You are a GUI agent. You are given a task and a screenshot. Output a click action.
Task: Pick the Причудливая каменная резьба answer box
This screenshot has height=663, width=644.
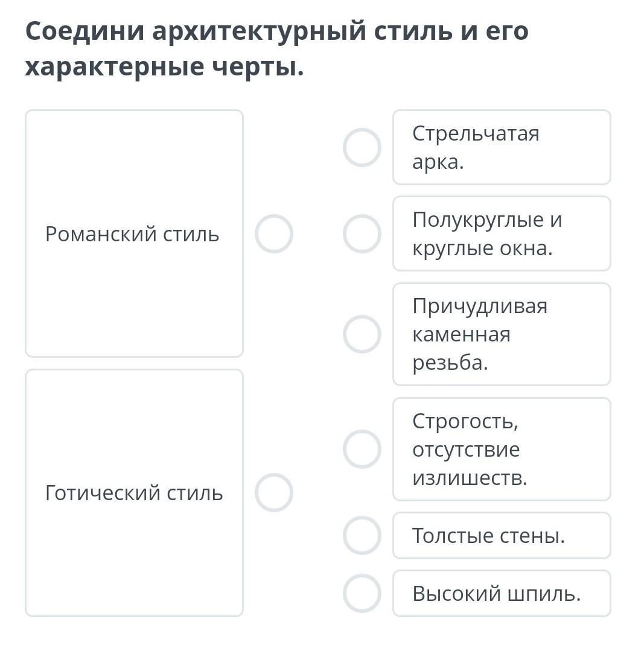pos(501,334)
